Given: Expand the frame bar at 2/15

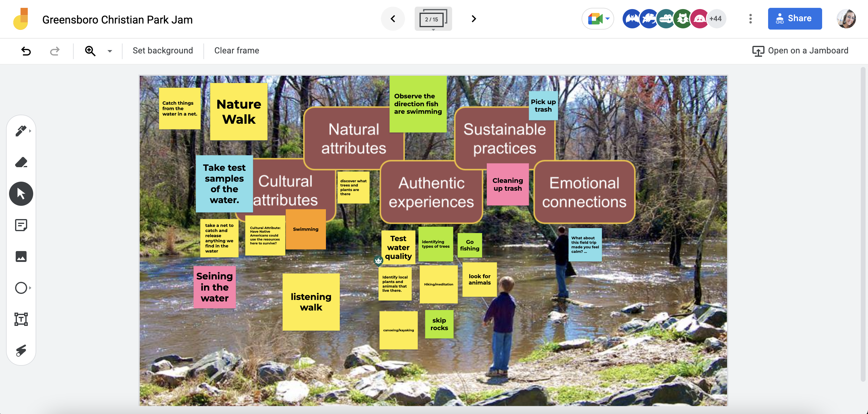Looking at the screenshot, I should coord(433,19).
